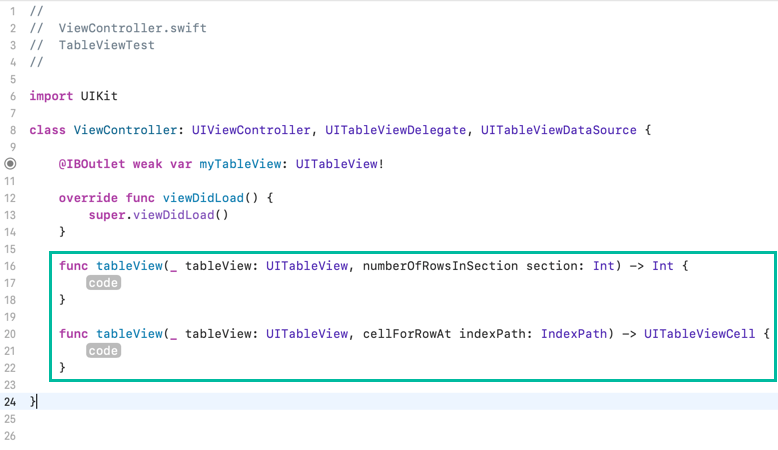778x450 pixels.
Task: Click the @IBOutlet attribute text
Action: pyautogui.click(x=91, y=164)
